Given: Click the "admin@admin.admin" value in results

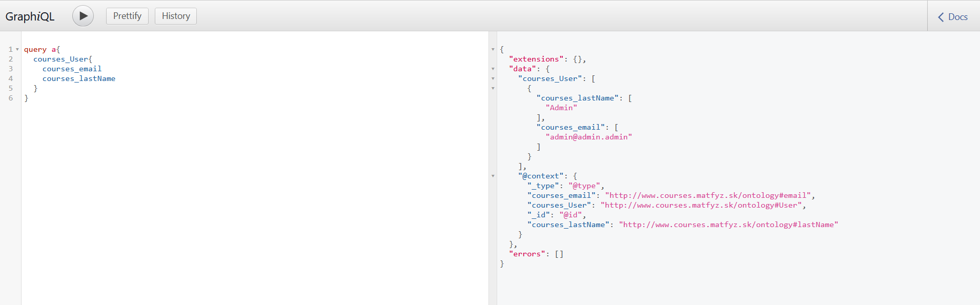Looking at the screenshot, I should click(588, 137).
